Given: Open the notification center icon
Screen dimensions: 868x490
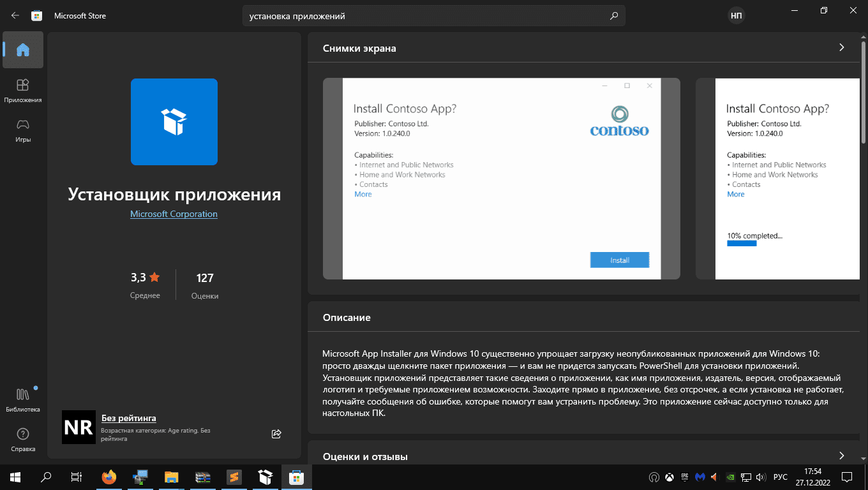Looking at the screenshot, I should 847,477.
